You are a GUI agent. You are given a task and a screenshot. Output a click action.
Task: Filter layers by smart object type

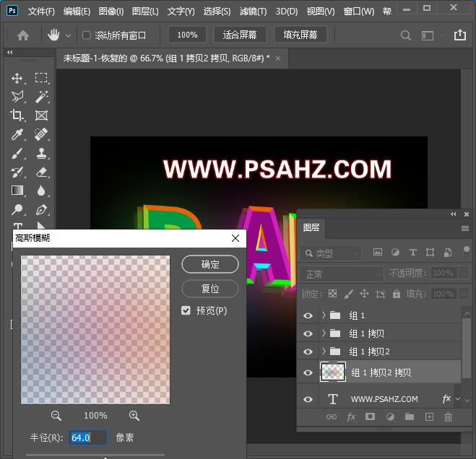coord(447,252)
